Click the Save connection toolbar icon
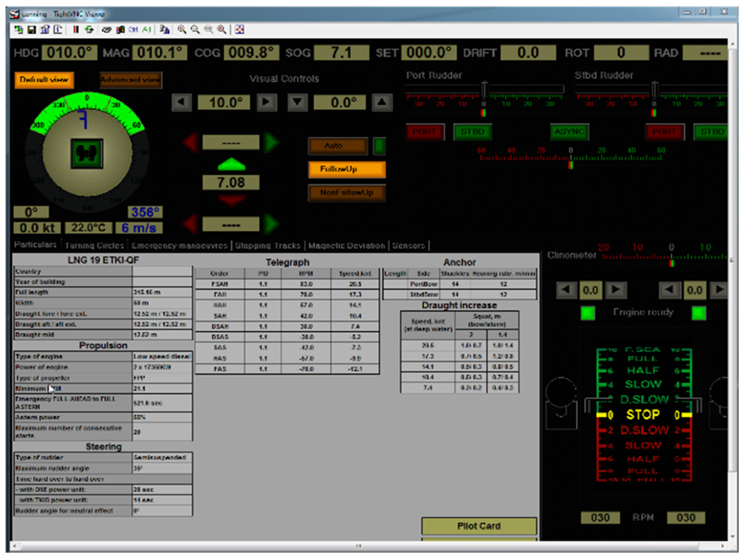Screen dimensions: 746x560 (x=32, y=30)
